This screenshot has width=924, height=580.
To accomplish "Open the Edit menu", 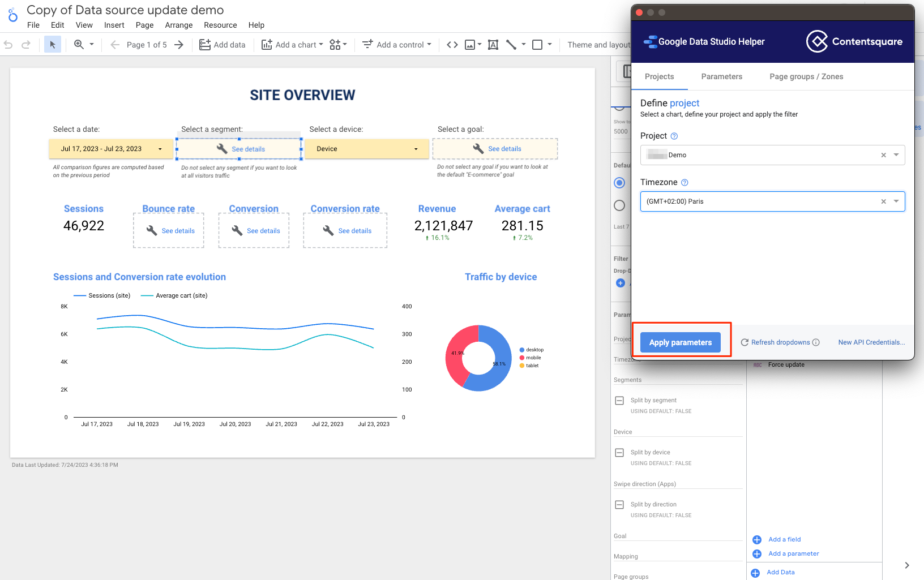I will click(58, 25).
